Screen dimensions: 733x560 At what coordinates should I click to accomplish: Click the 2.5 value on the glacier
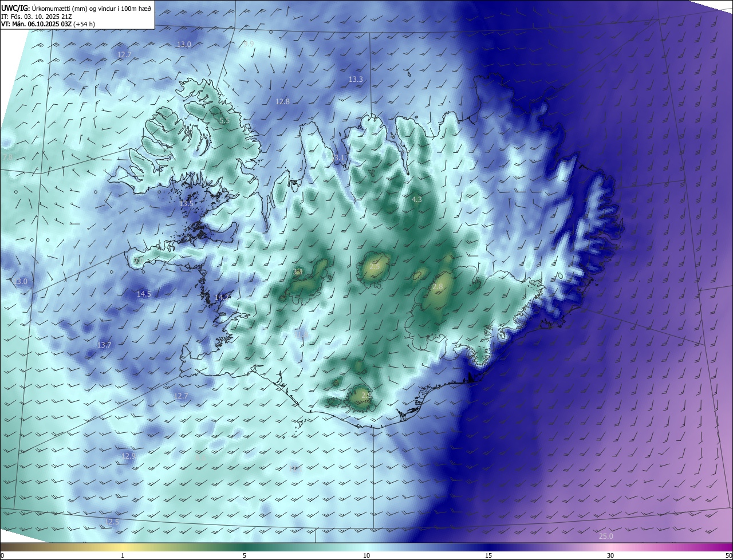[375, 267]
